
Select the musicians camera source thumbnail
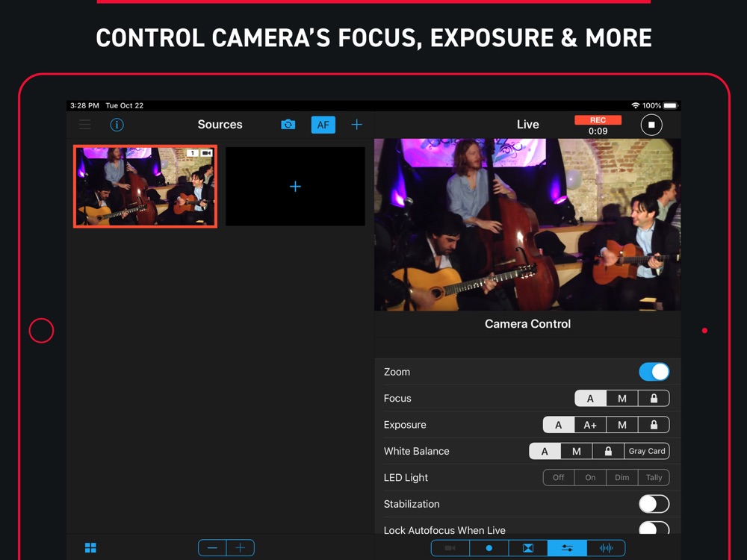[x=146, y=186]
